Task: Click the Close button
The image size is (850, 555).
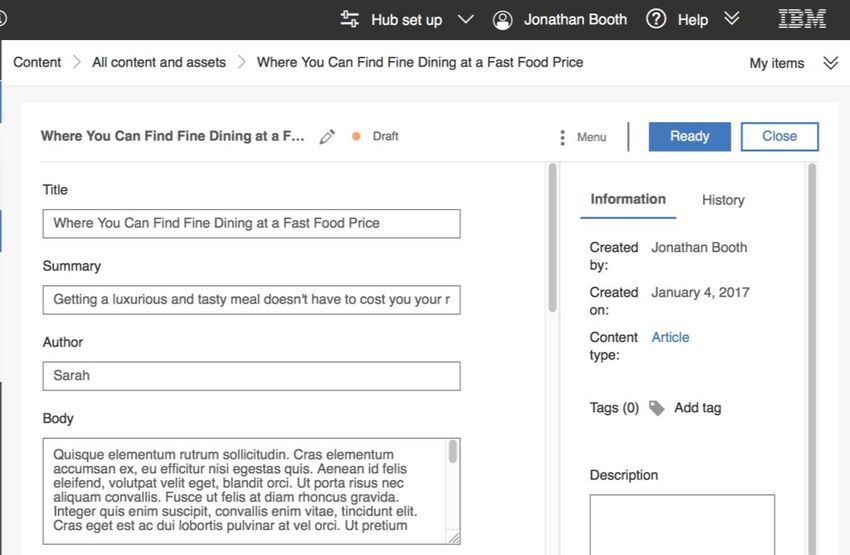Action: (780, 137)
